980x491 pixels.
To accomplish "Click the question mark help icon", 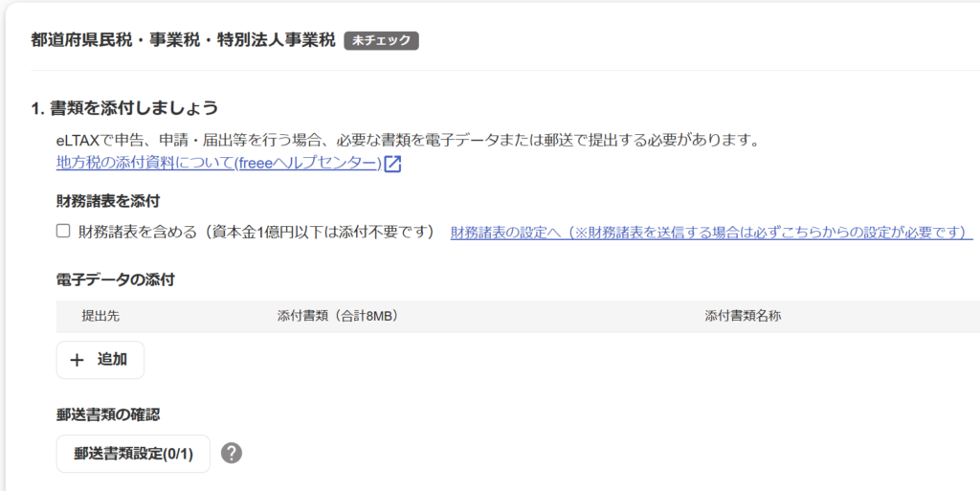I will [232, 453].
